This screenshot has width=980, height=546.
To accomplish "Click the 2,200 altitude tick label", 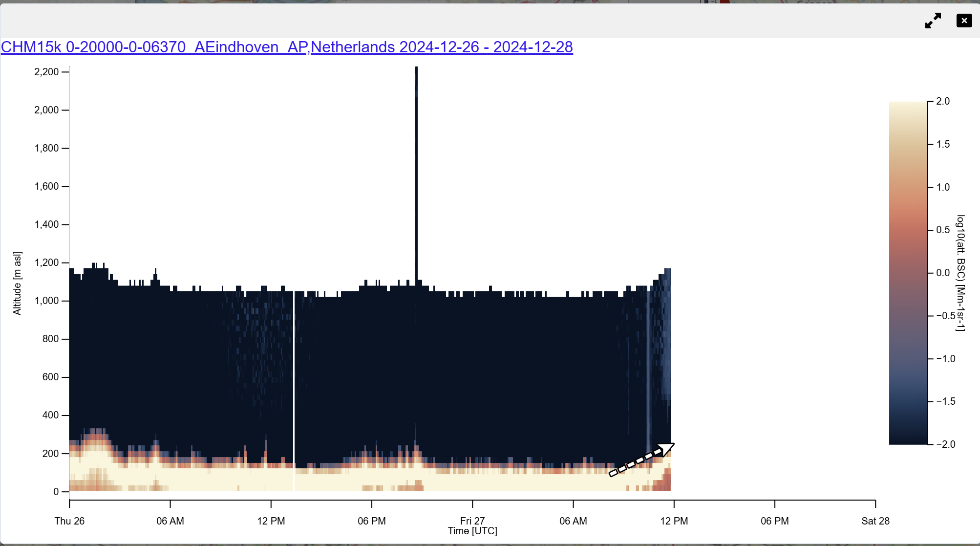I will [x=46, y=72].
